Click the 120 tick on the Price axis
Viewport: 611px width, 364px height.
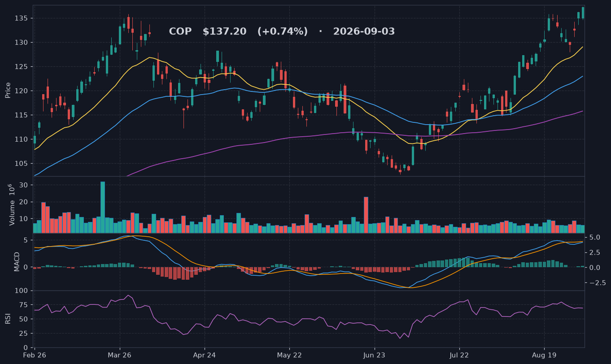tap(22, 91)
